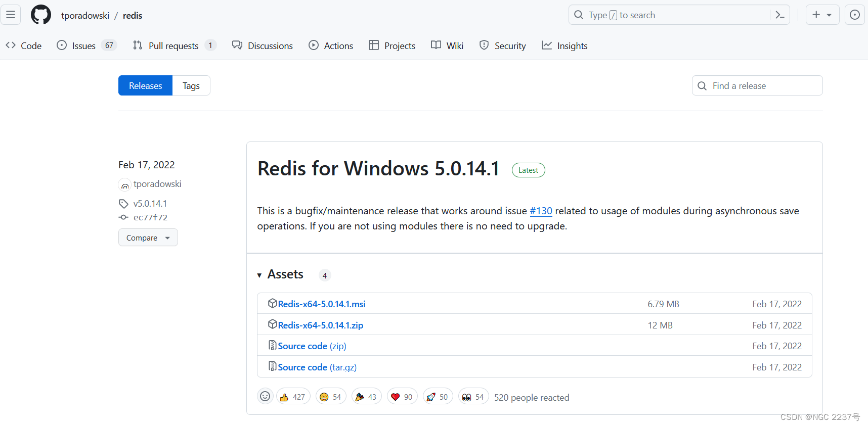Click the tporadowski avatar image

point(124,185)
